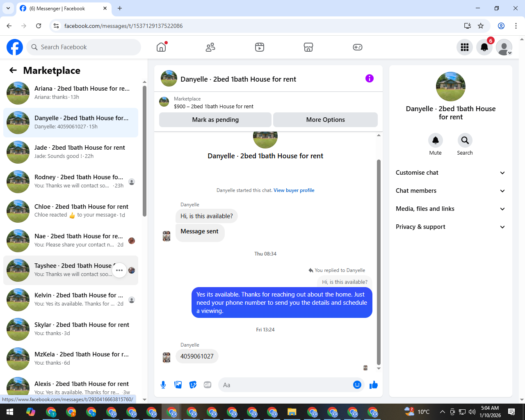Open the account profile avatar menu
525x420 pixels.
tap(504, 47)
